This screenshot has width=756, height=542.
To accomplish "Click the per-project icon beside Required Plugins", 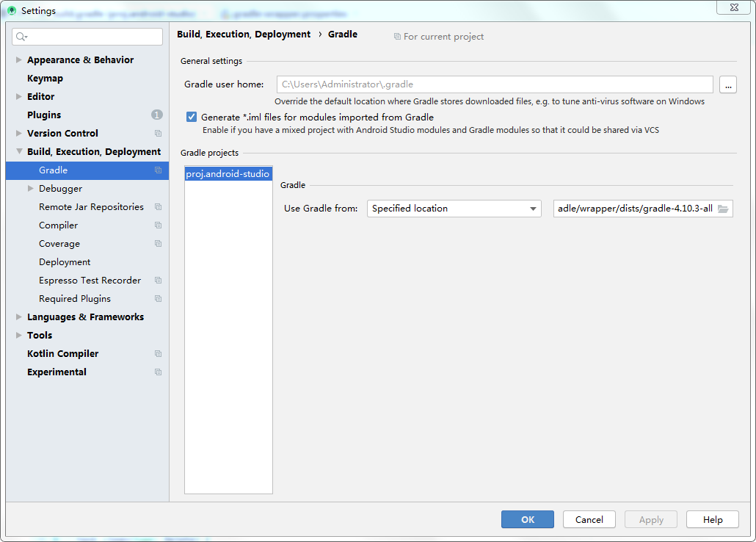I will pos(158,299).
